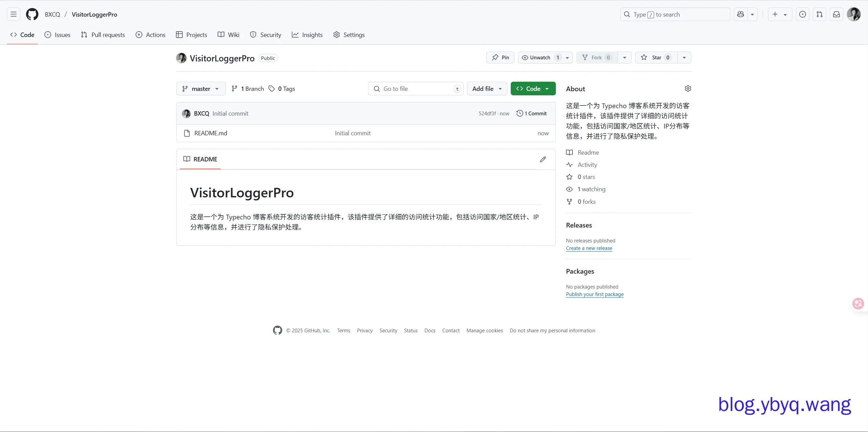Open the Copilot dropdown arrow

752,14
